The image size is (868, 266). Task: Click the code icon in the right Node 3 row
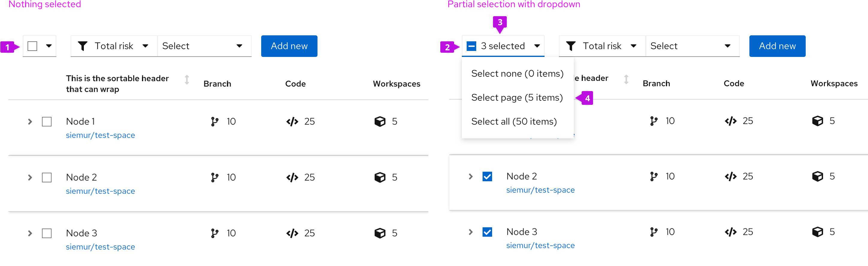(730, 232)
